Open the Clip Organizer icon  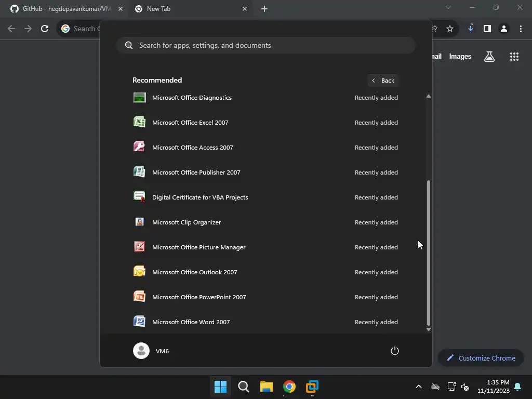pos(139,222)
